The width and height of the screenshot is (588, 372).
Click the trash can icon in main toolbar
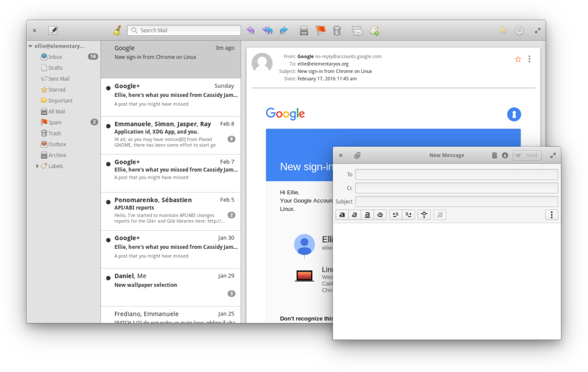(337, 30)
